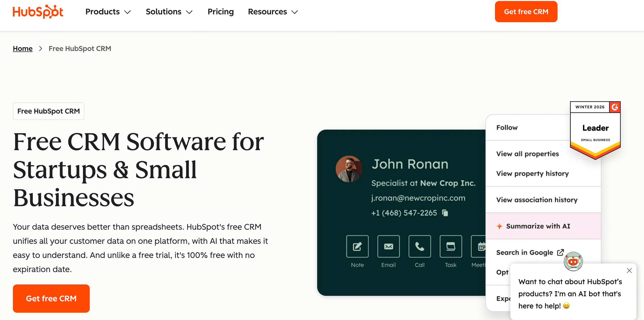Click the HubSpot logo
The width and height of the screenshot is (644, 320).
[38, 12]
